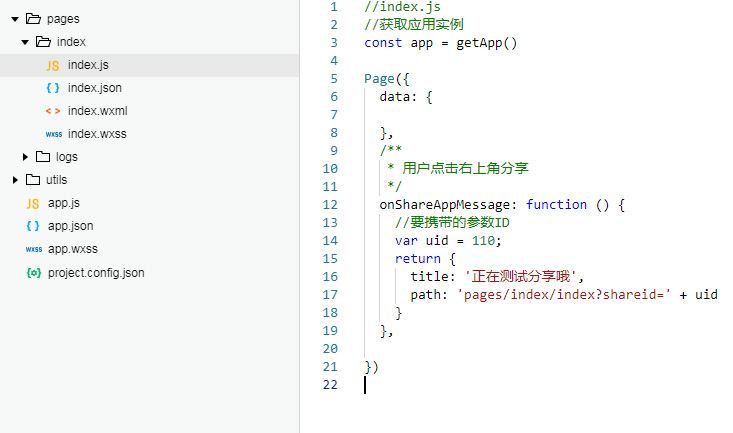Click line number 12 in the gutter
This screenshot has width=733, height=433.
coord(330,204)
